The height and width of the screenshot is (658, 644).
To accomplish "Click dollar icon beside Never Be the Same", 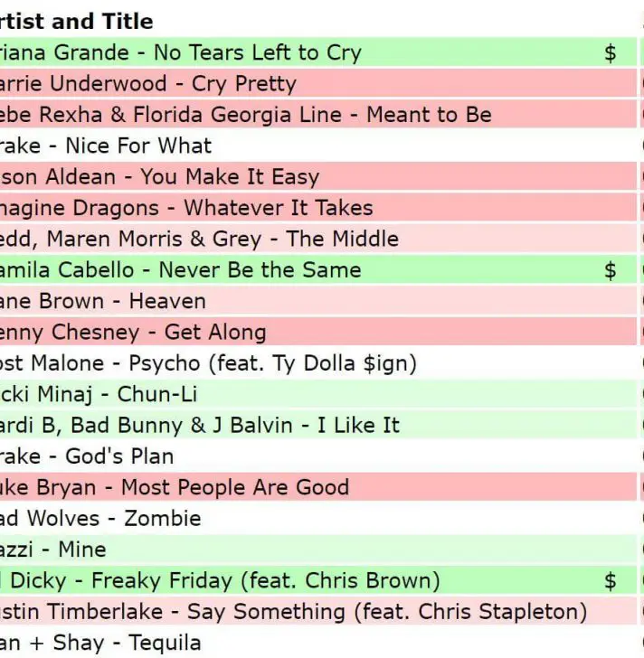I will tap(611, 269).
